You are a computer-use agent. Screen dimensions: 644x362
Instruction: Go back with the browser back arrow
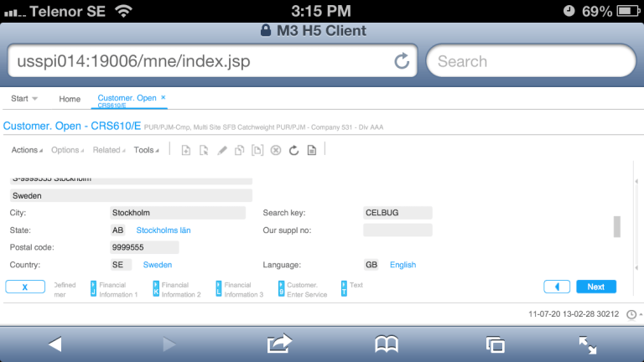coord(55,344)
